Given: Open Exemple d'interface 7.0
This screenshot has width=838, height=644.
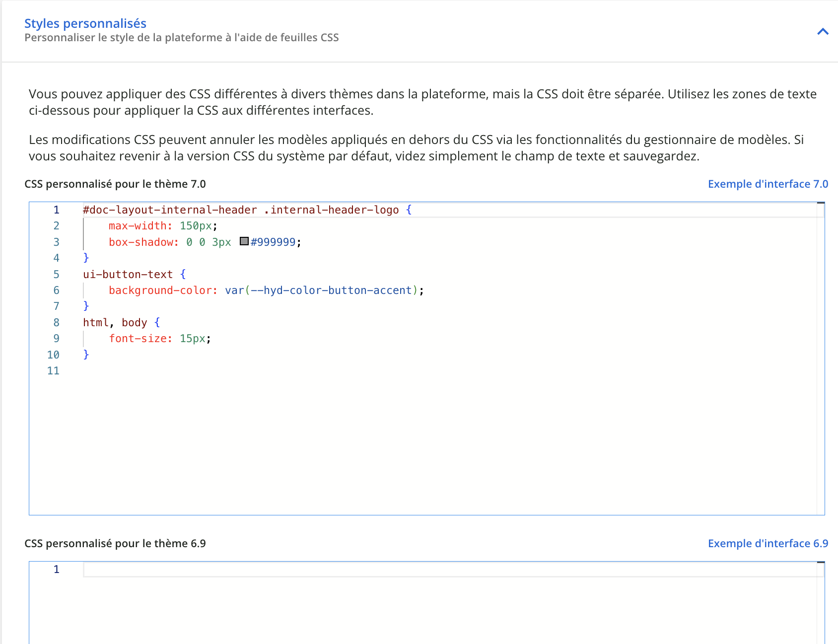Looking at the screenshot, I should coord(768,184).
